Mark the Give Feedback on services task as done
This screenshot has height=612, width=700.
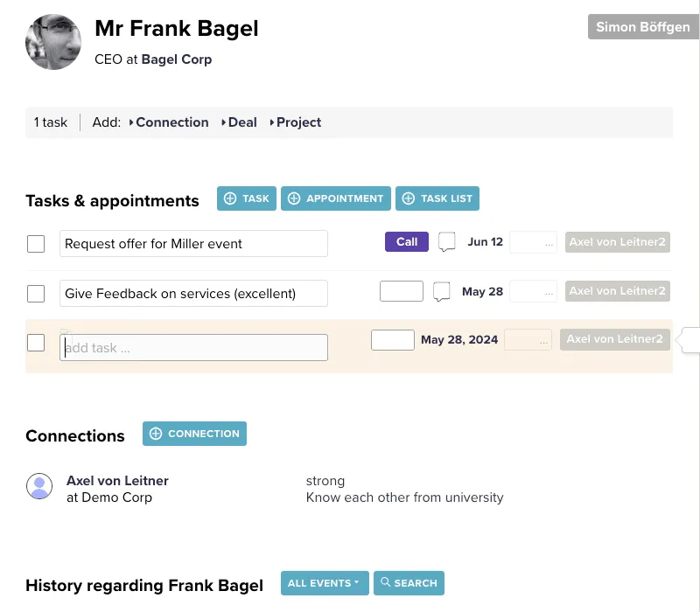36,293
